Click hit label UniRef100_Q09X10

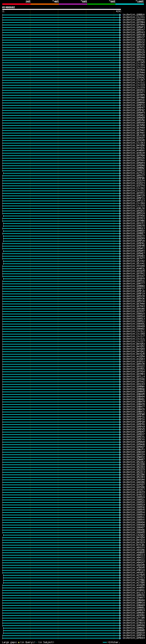(x=134, y=361)
